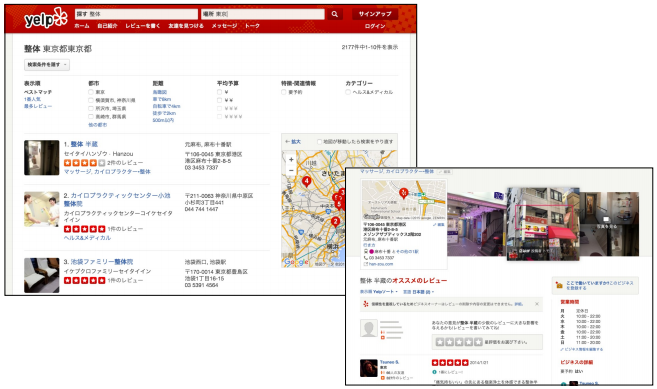Viewport: 657px width, 389px height.
Task: Click the Yelp logo in the header
Action: pyautogui.click(x=45, y=18)
